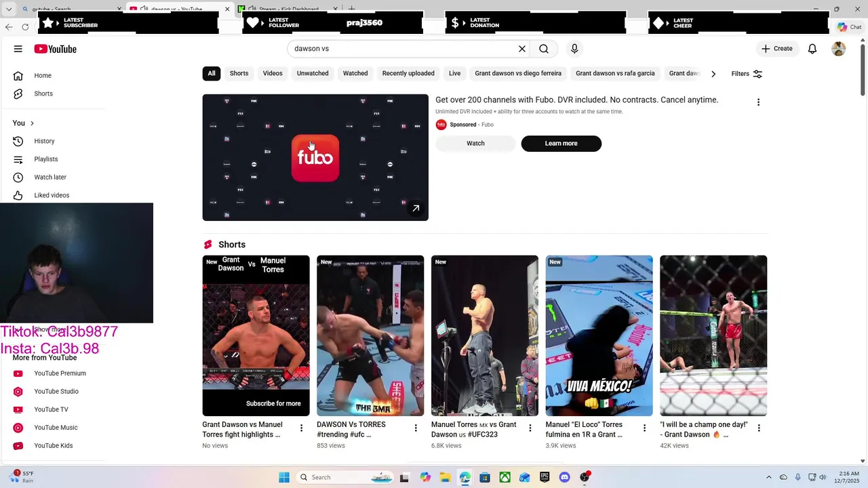Open the VIVA MÉXICO short thumbnail
This screenshot has height=488, width=868.
point(599,335)
